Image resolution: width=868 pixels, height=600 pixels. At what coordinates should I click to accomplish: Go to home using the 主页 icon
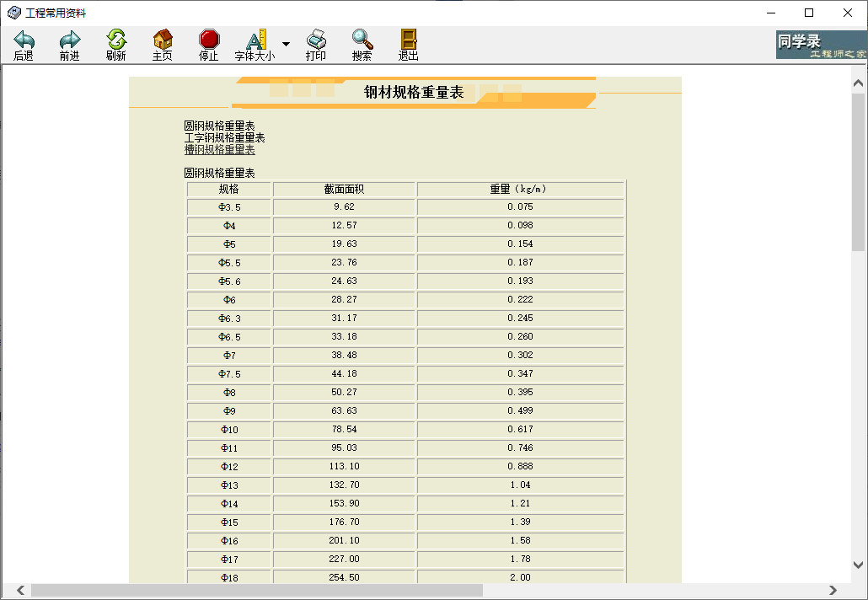(x=161, y=44)
